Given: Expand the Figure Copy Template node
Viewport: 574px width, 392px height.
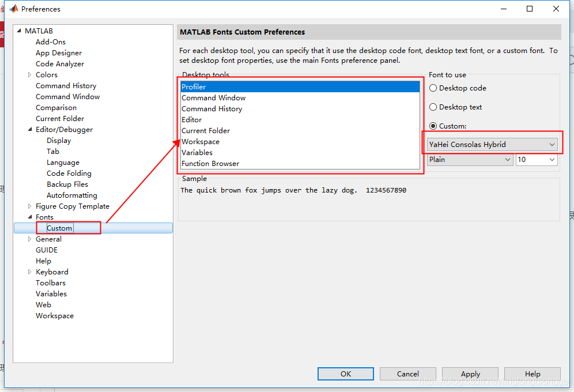Looking at the screenshot, I should (x=29, y=206).
